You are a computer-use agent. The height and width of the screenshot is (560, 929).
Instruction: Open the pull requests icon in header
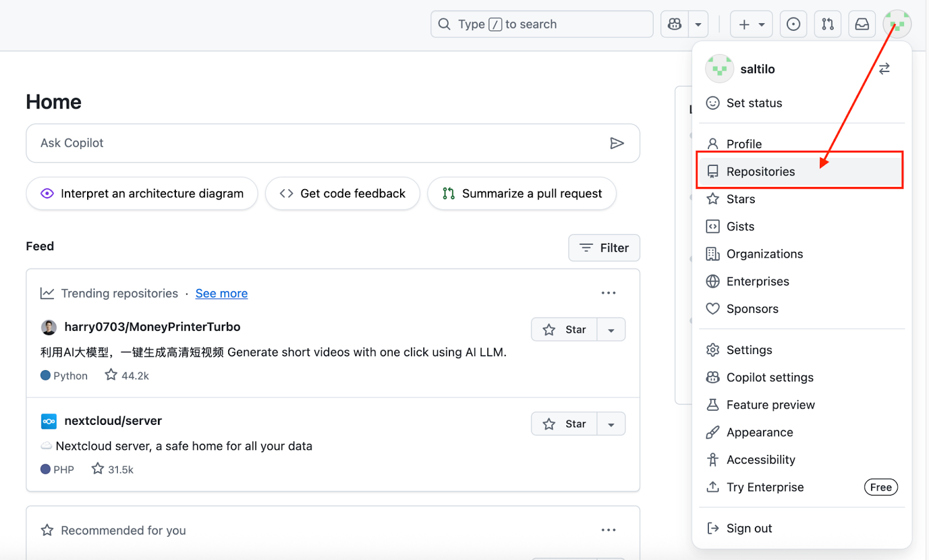tap(827, 24)
